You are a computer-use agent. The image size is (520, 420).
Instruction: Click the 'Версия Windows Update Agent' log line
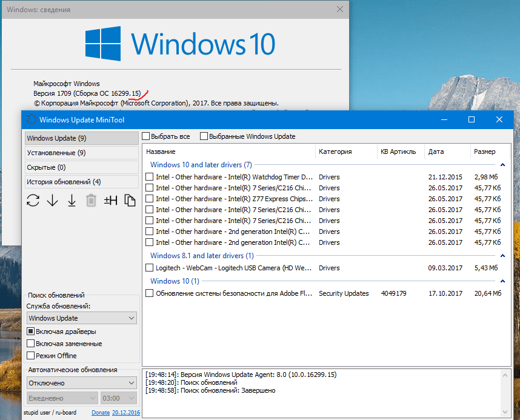pyautogui.click(x=241, y=375)
